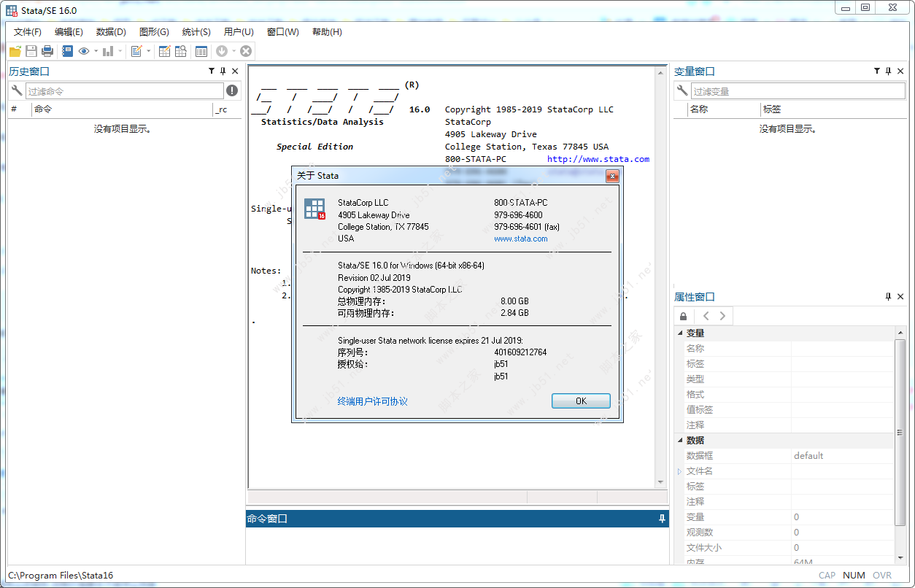This screenshot has width=915, height=588.
Task: Open the 文件(F) menu
Action: pyautogui.click(x=28, y=32)
